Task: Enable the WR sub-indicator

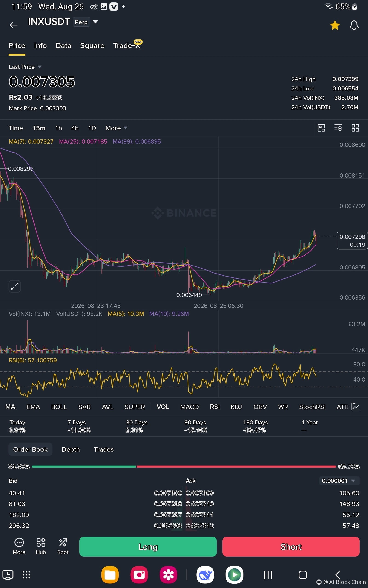Action: coord(283,407)
